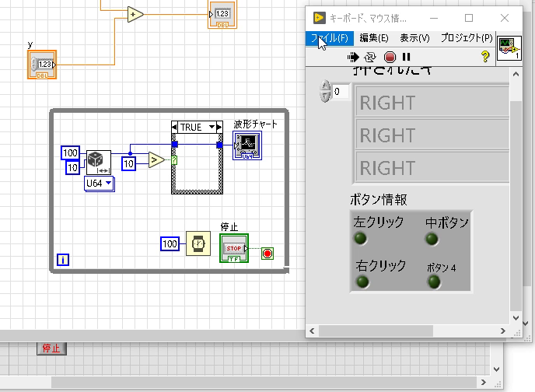
Task: Click the case structure input tunnel
Action: tap(175, 145)
